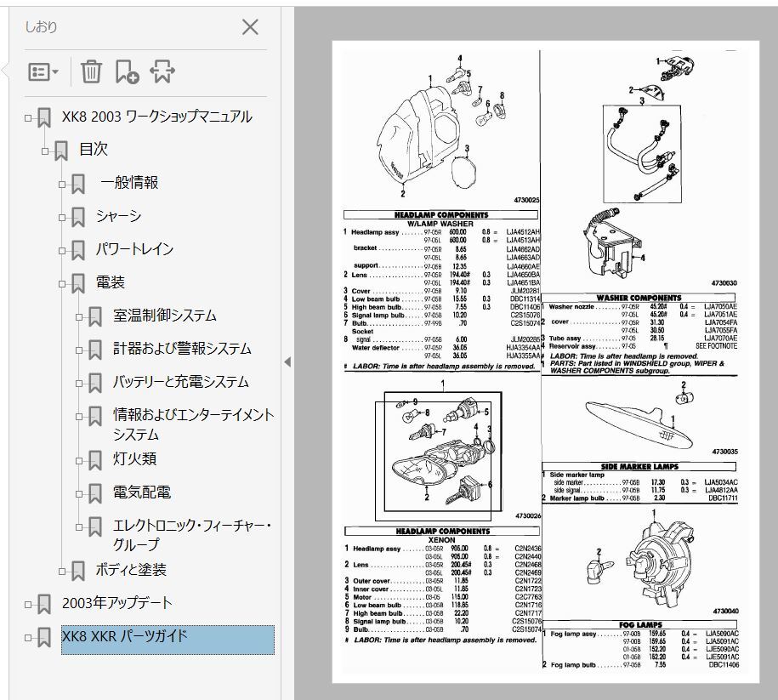This screenshot has width=778, height=700.
Task: Click the SIDE MARKER LAMPS heading
Action: pyautogui.click(x=639, y=467)
